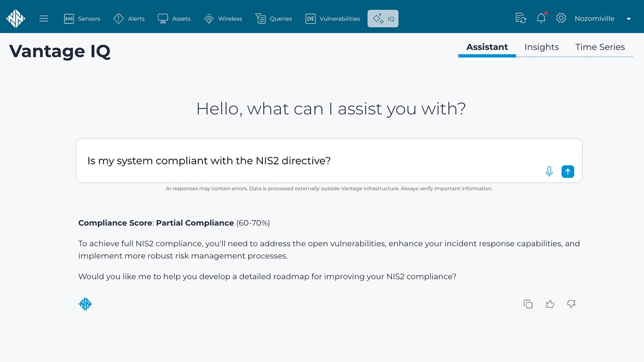Switch to the Insights tab

pyautogui.click(x=541, y=47)
